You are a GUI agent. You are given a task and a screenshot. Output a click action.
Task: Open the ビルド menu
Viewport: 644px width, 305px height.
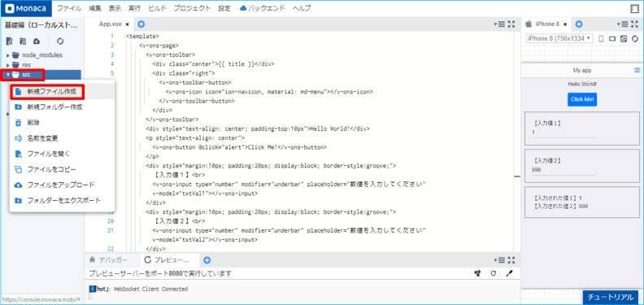point(157,8)
